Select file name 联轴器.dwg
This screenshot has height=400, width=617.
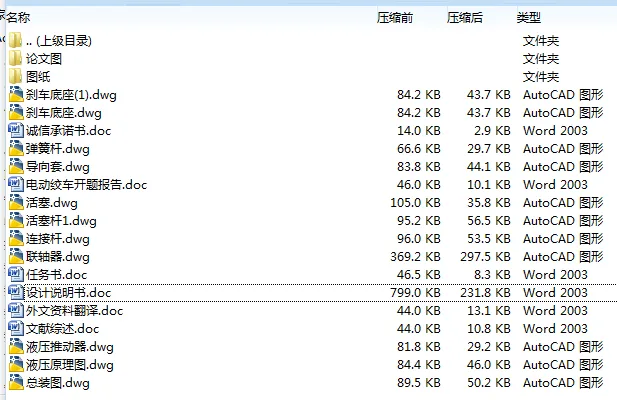click(57, 257)
